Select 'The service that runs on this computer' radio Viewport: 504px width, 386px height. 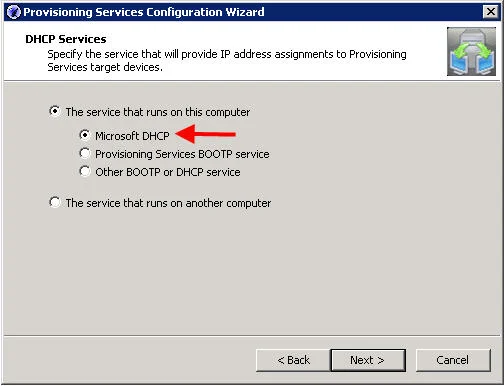55,111
